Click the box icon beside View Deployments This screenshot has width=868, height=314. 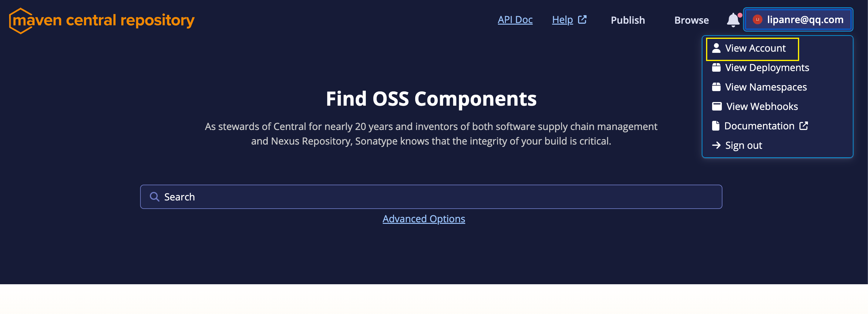tap(716, 67)
